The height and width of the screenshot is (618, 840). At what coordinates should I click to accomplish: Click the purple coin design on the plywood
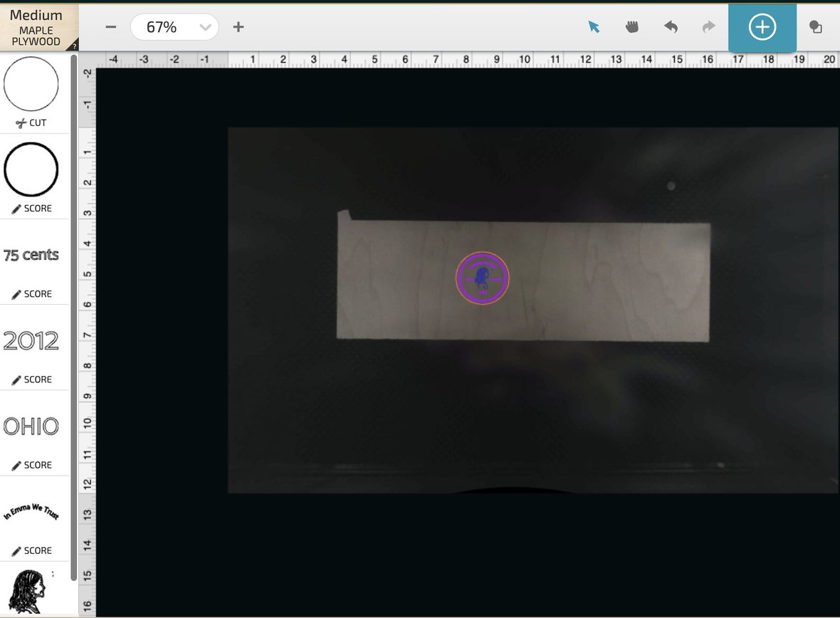tap(483, 278)
